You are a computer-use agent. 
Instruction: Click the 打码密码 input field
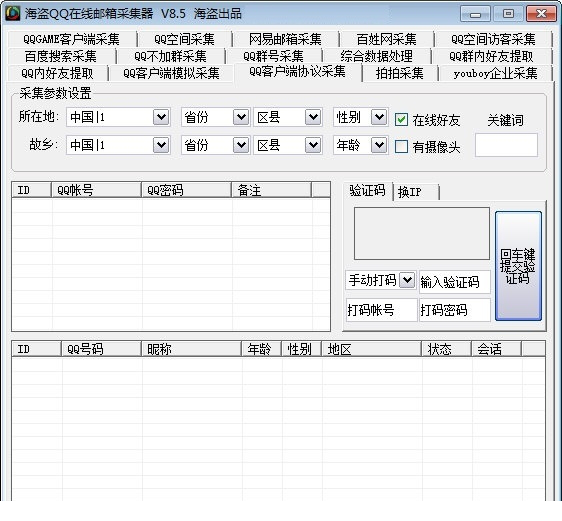click(x=454, y=310)
